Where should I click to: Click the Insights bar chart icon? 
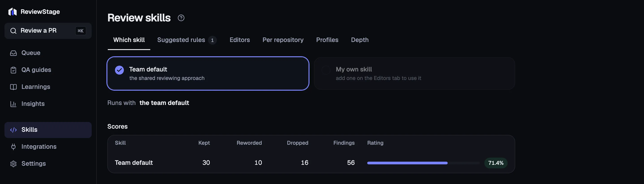pos(13,104)
